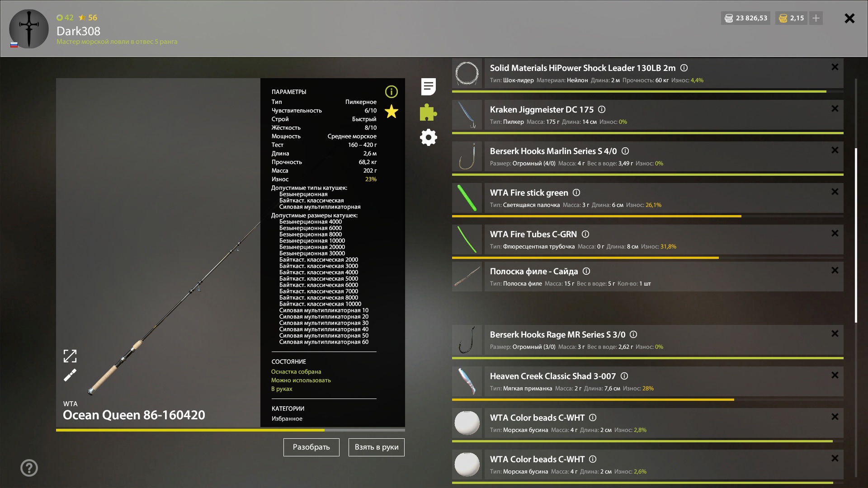
Task: Click the Избранное category label
Action: tap(287, 418)
